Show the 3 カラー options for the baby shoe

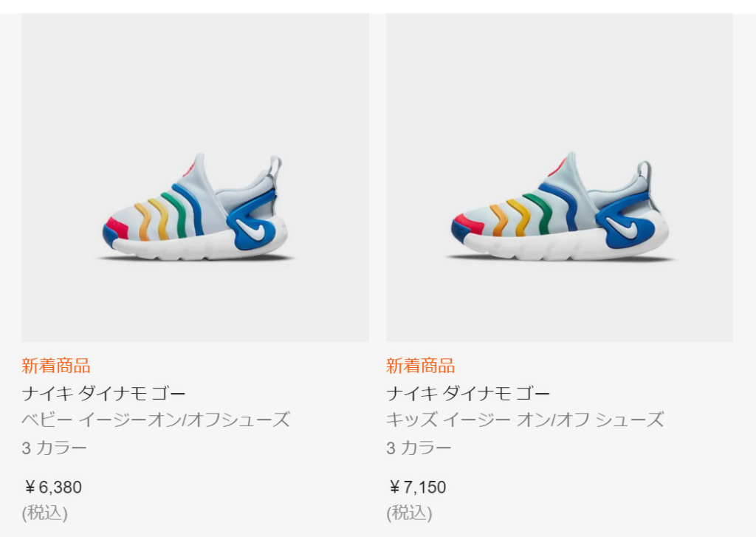coord(55,448)
